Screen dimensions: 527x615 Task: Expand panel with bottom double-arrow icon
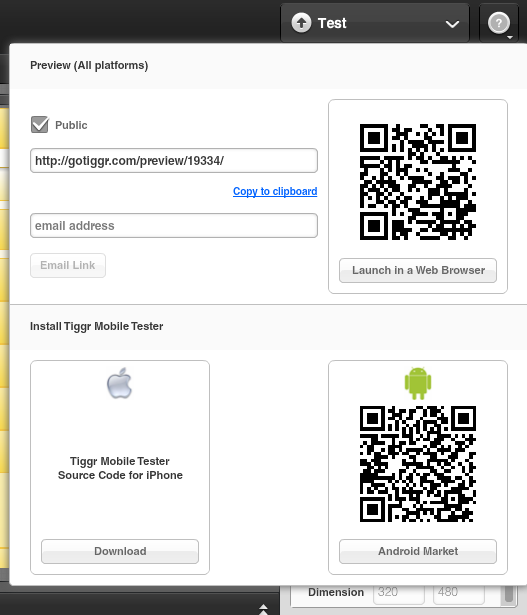[x=264, y=609]
